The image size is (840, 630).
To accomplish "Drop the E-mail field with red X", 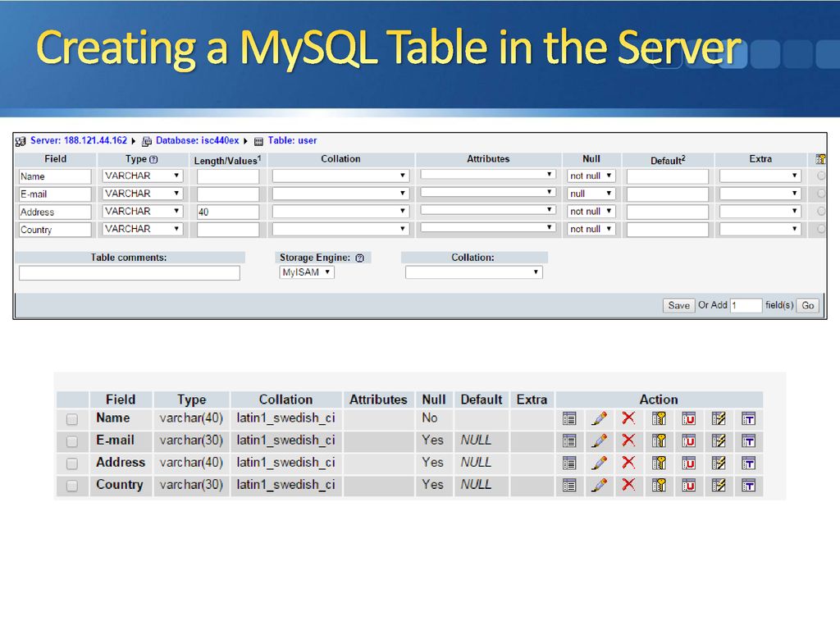I will click(x=628, y=441).
